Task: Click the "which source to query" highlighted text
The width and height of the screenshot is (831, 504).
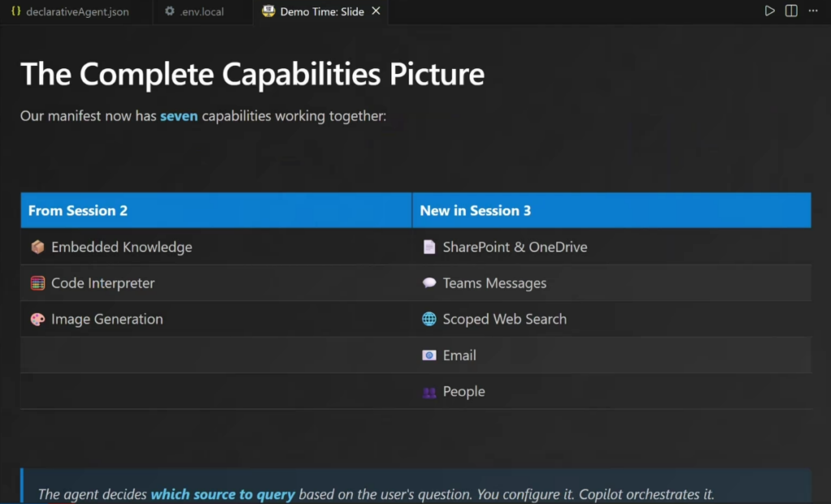Action: pos(223,494)
